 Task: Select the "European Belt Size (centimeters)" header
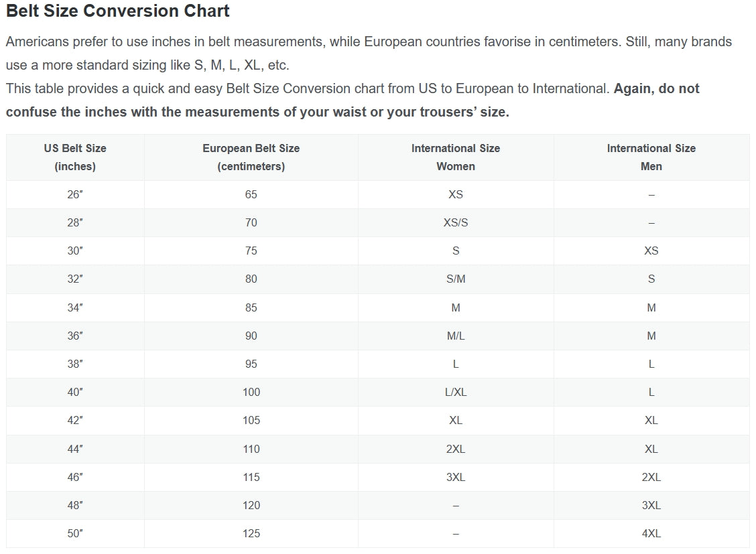pyautogui.click(x=251, y=157)
